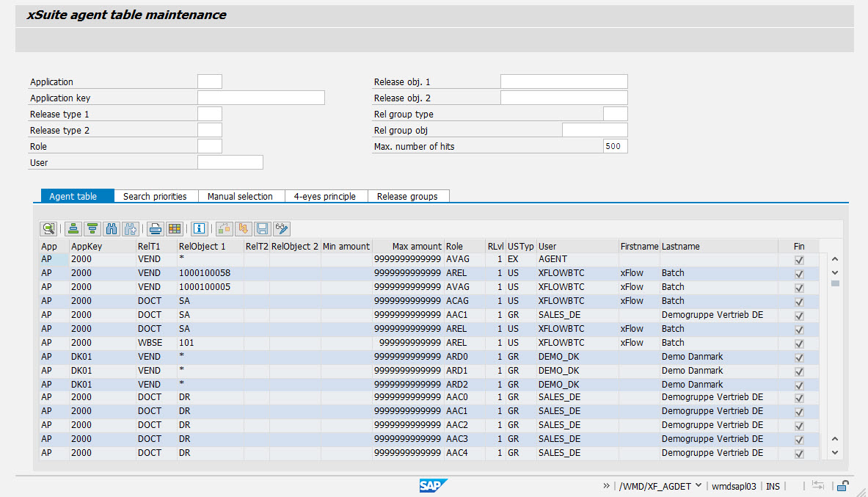Screen dimensions: 868x497
Task: Sort table in ascending order
Action: 73,228
